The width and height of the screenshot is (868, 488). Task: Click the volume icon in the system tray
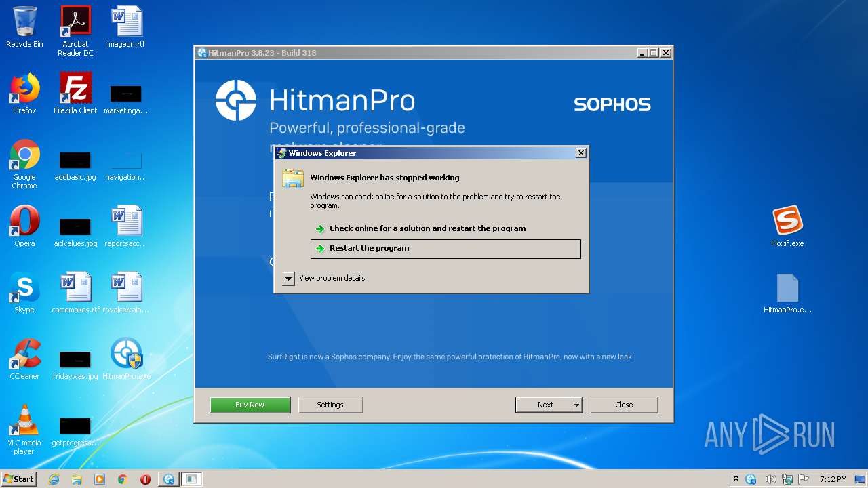770,479
